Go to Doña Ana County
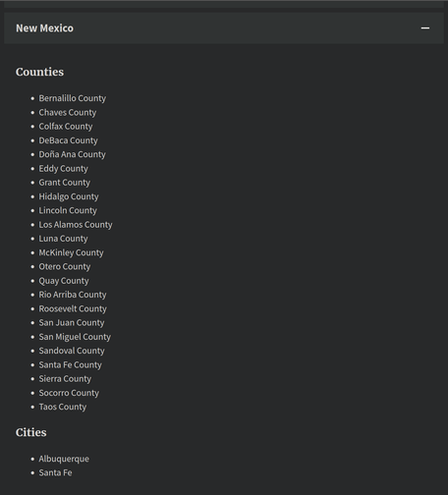 [72, 154]
